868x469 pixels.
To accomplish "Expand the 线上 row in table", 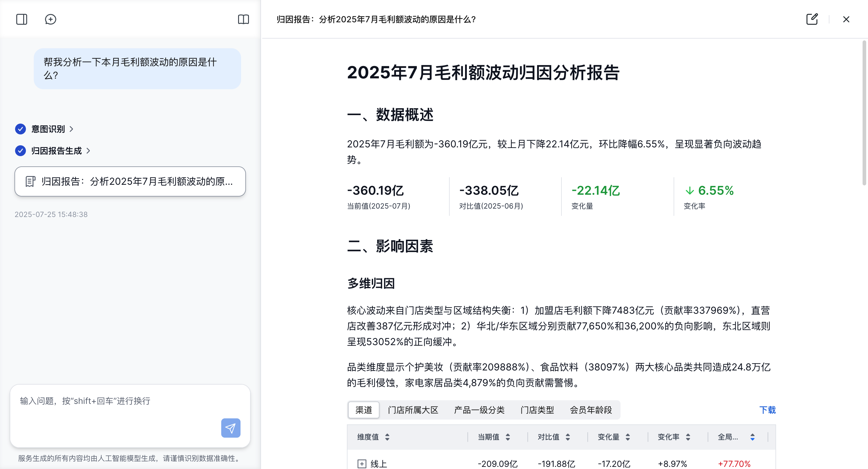I will pos(362,464).
